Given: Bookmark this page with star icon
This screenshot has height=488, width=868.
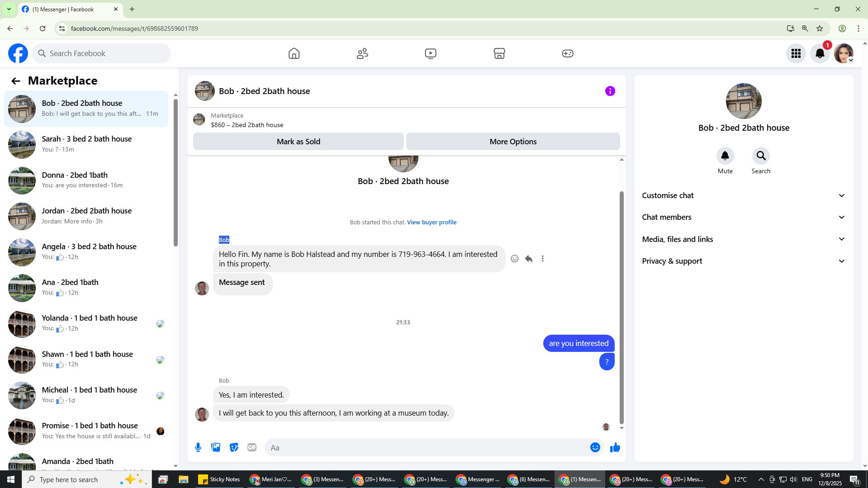Looking at the screenshot, I should (820, 28).
